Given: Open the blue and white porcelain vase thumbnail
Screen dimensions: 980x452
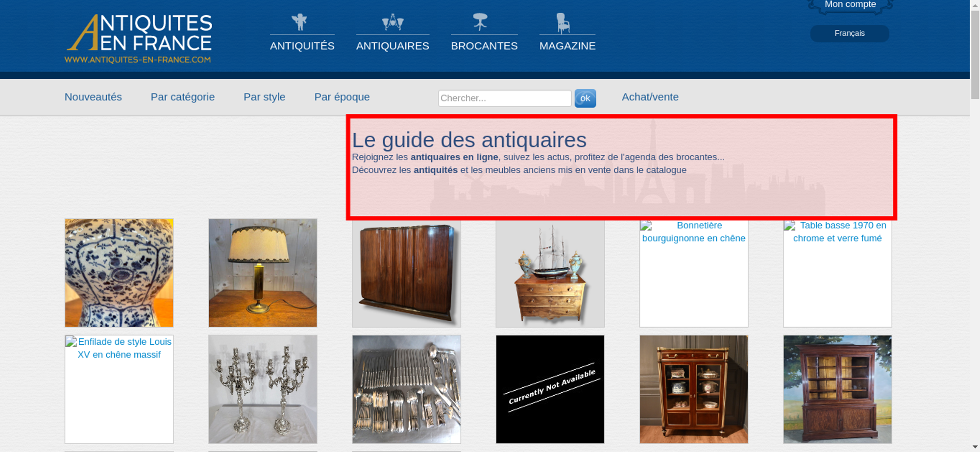Looking at the screenshot, I should point(119,273).
